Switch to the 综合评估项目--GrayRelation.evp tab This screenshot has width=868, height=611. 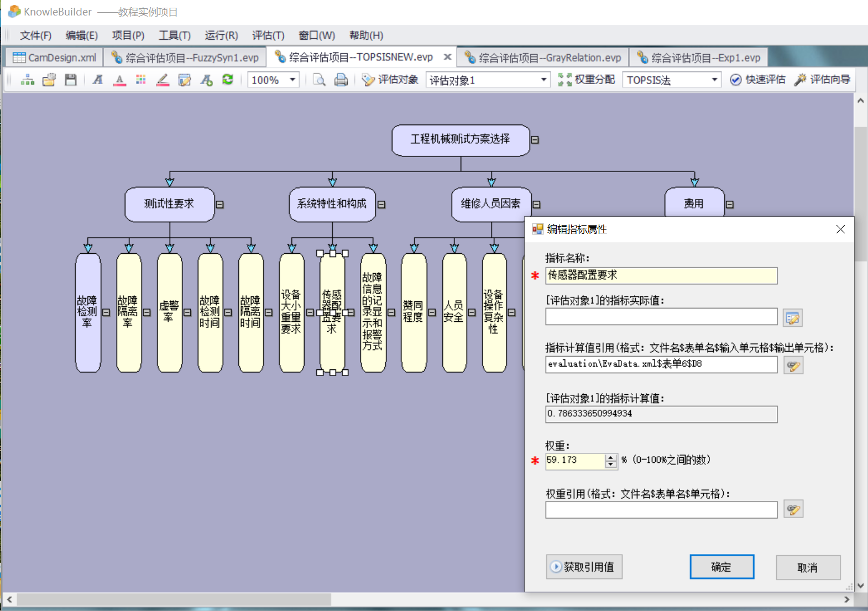[543, 58]
